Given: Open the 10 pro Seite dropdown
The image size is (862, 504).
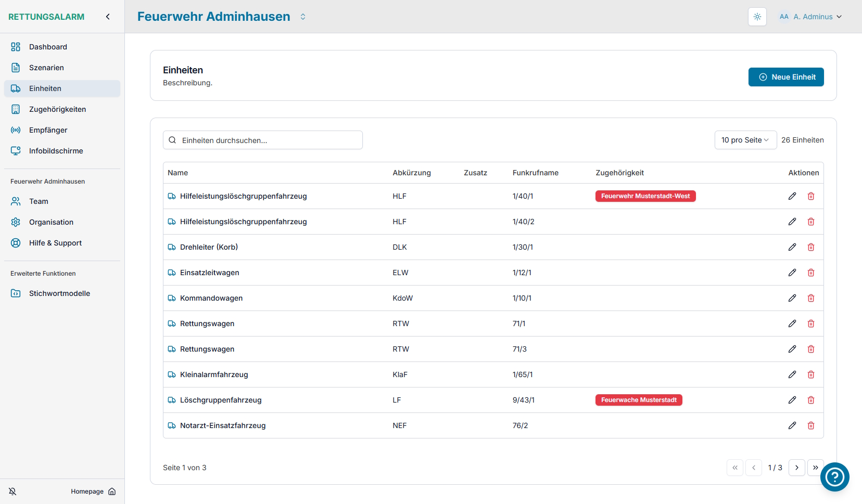Looking at the screenshot, I should click(745, 140).
